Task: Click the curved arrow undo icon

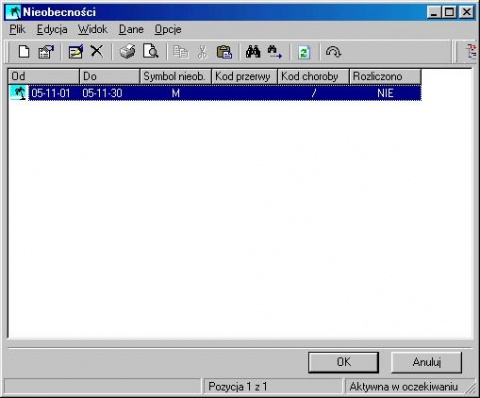Action: tap(333, 52)
